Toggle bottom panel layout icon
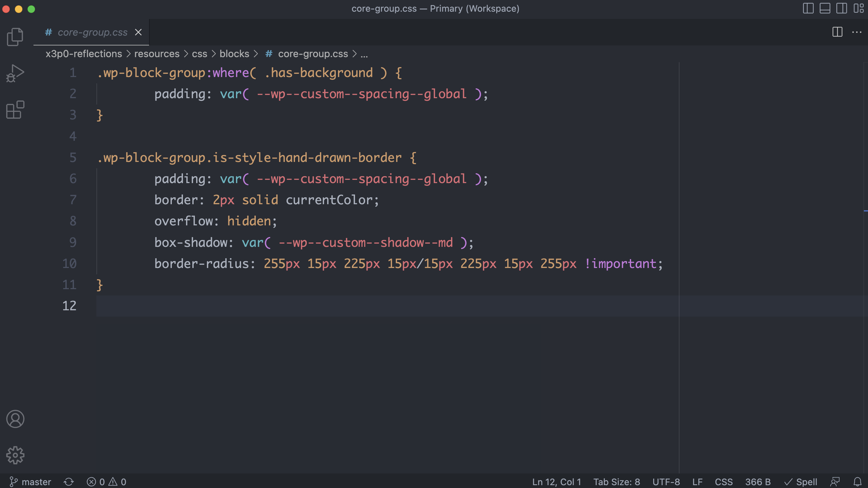 825,9
